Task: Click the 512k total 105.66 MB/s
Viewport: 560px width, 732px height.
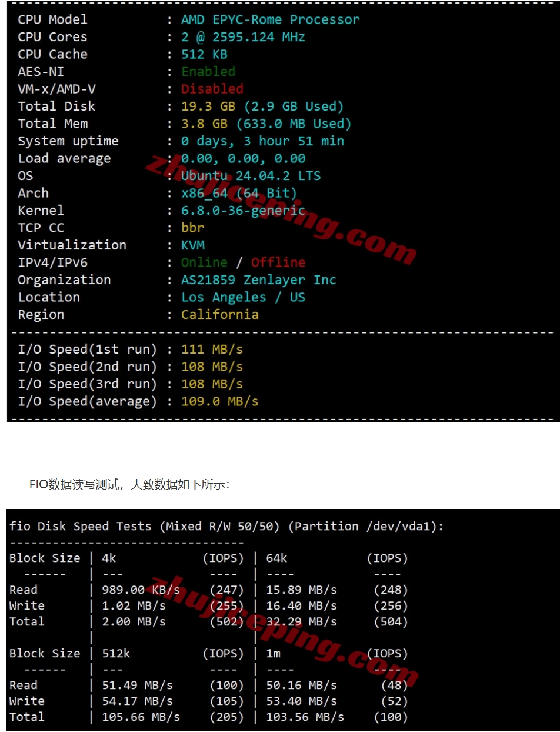Action: pos(141,717)
